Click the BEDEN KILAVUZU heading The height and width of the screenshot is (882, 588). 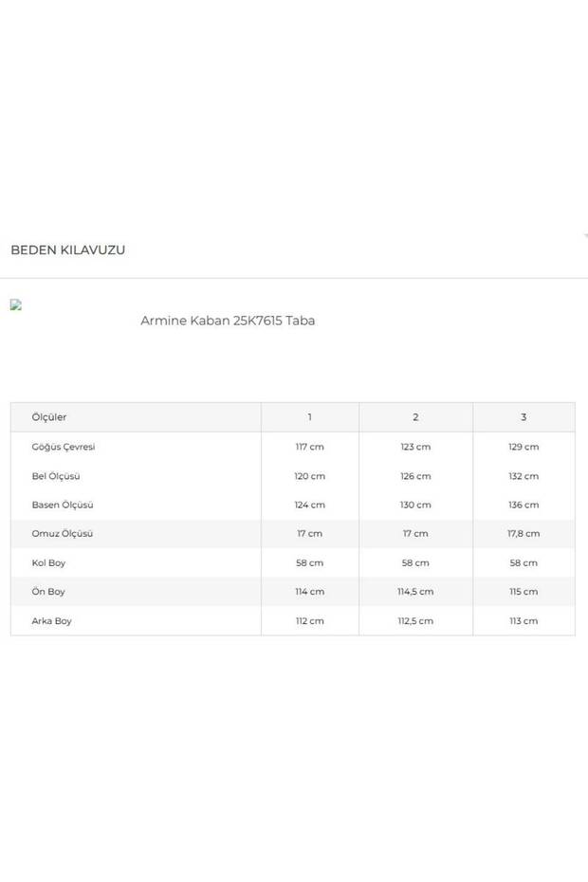67,250
